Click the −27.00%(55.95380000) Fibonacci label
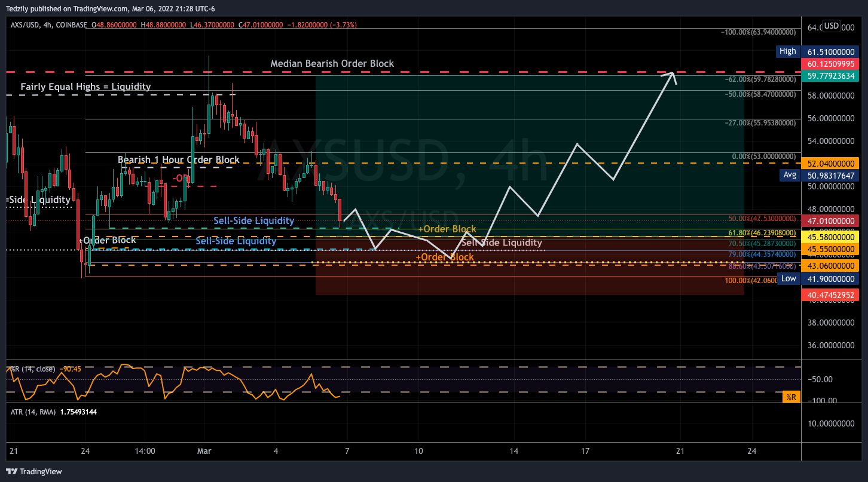 click(760, 122)
